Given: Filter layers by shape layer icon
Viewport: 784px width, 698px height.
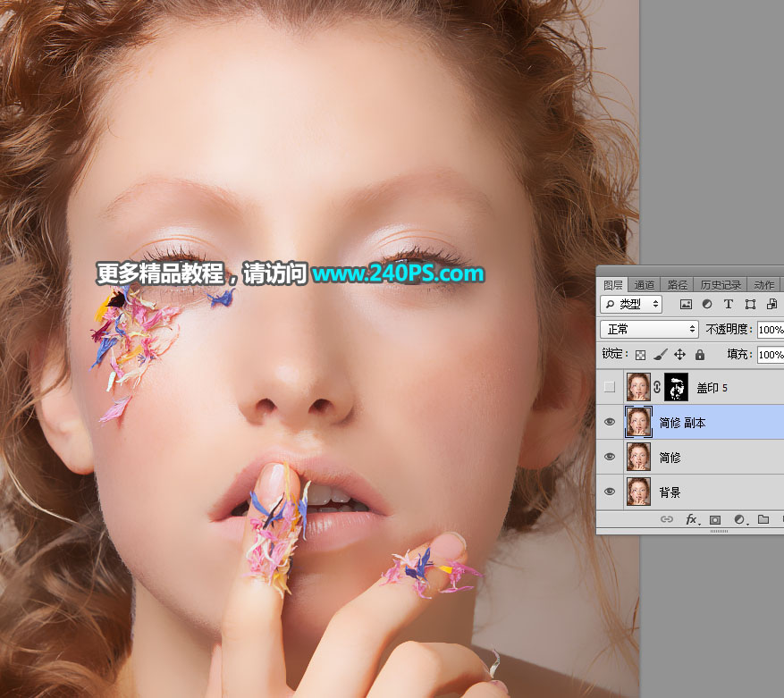Looking at the screenshot, I should point(750,304).
